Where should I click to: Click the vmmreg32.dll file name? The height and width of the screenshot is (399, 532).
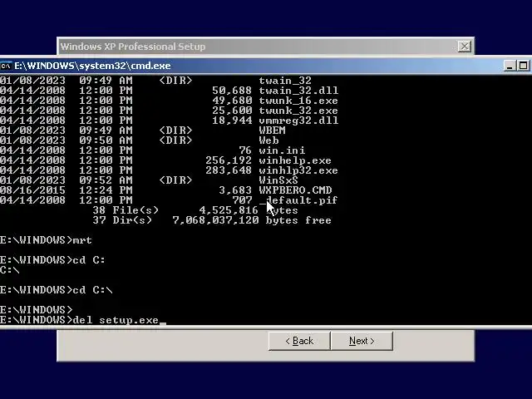coord(298,121)
